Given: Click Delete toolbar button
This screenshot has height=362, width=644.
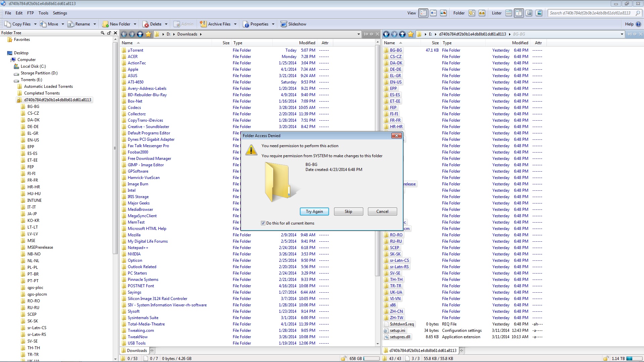Looking at the screenshot, I should coord(152,24).
